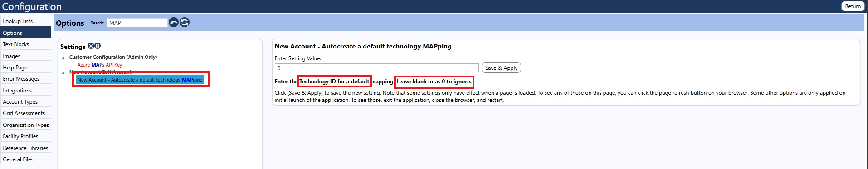Click the 'Enter Setting Value:' label
868x169 pixels.
[x=298, y=58]
